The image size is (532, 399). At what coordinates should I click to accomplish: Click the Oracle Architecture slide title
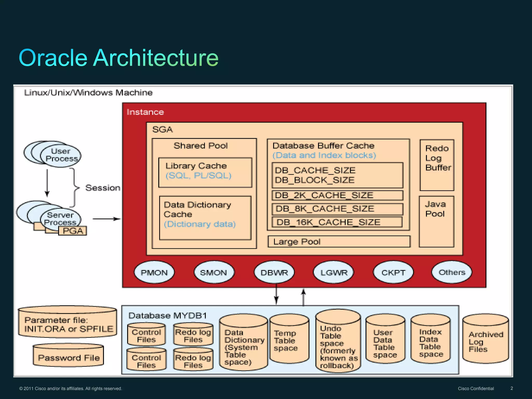click(119, 58)
